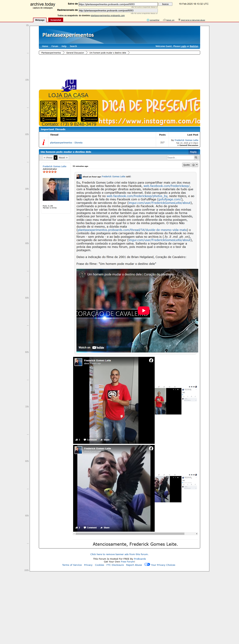Screen dimensions: 239x644
Task: Click Share on the bird photo embed
Action: [105, 527]
